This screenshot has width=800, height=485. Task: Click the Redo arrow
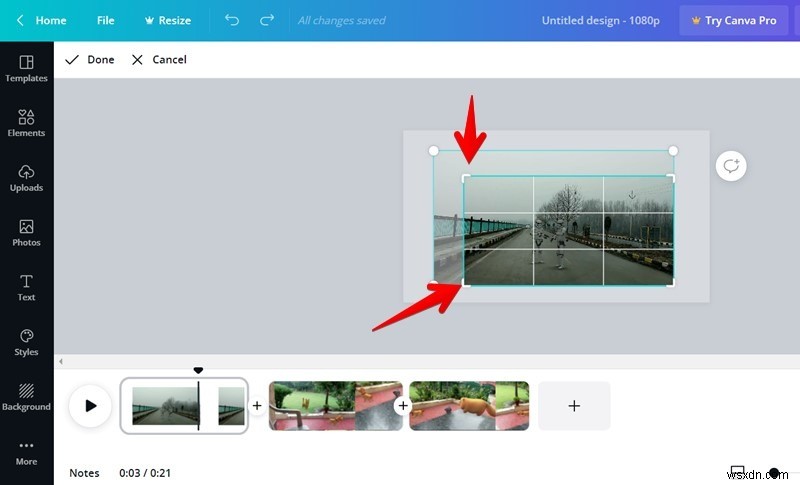coord(267,20)
